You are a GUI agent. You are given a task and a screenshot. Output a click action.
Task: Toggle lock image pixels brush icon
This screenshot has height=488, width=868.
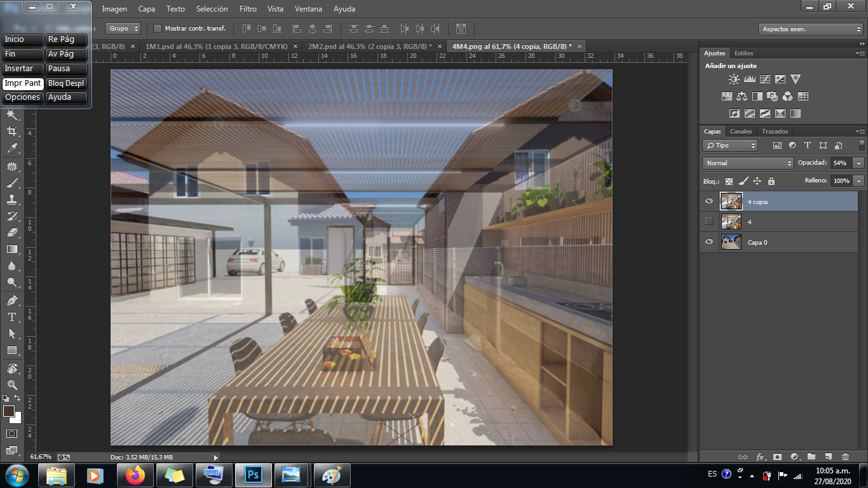(743, 181)
